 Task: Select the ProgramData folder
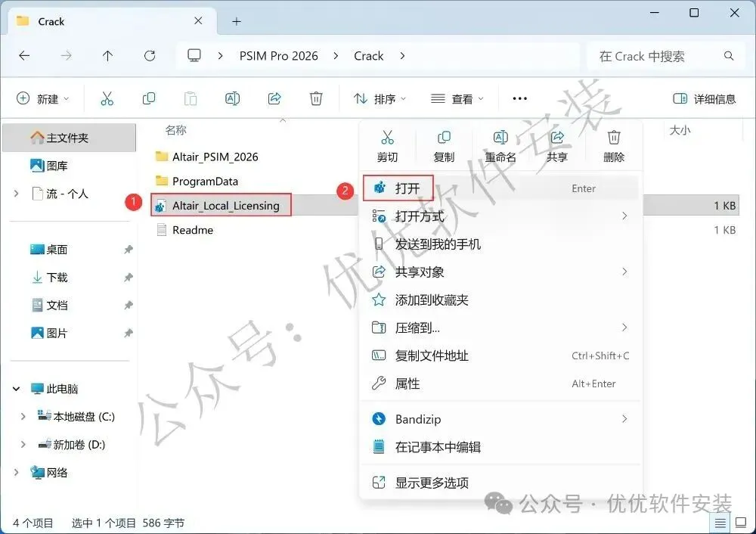[x=197, y=182]
